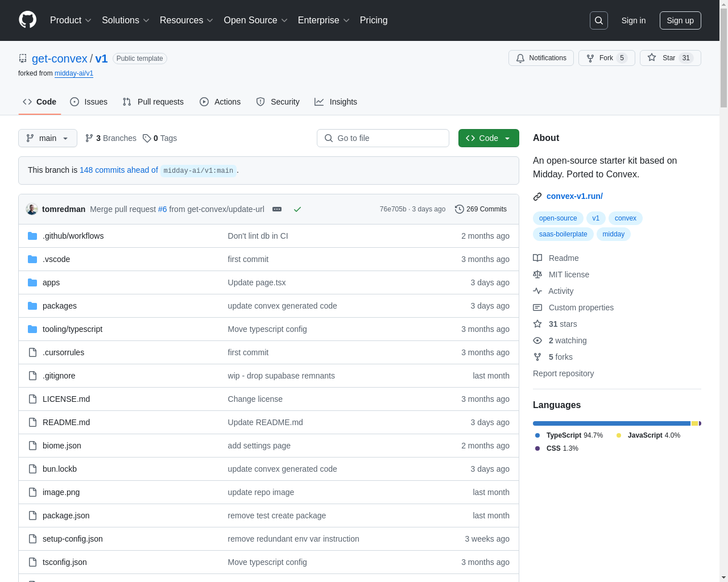Image resolution: width=728 pixels, height=582 pixels.
Task: Click folder icon for packages
Action: (x=32, y=306)
